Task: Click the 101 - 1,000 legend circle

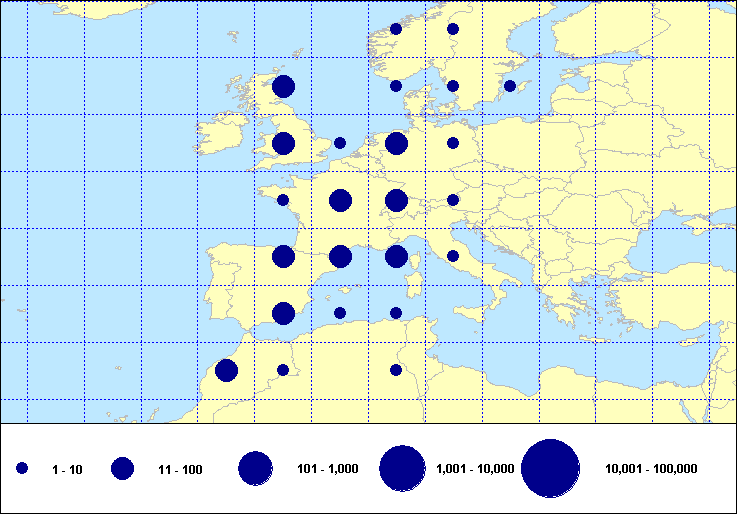Action: tap(256, 468)
